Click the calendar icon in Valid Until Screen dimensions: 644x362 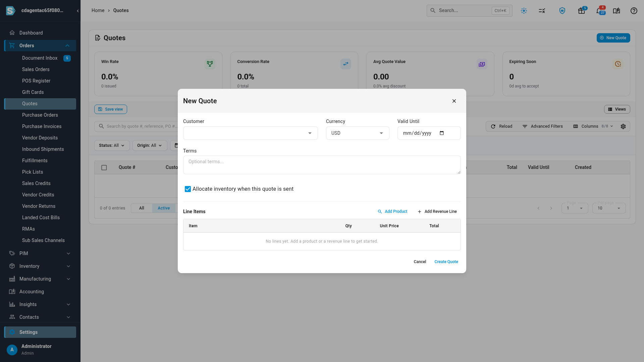442,133
